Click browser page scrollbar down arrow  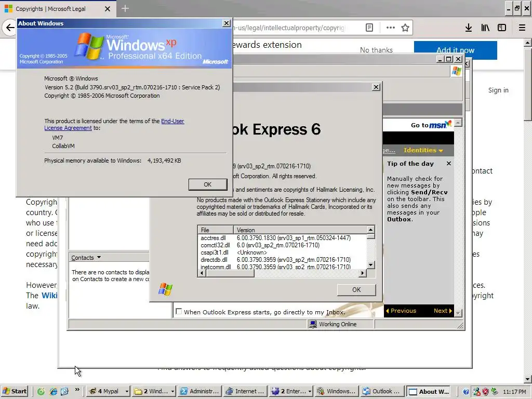528,379
